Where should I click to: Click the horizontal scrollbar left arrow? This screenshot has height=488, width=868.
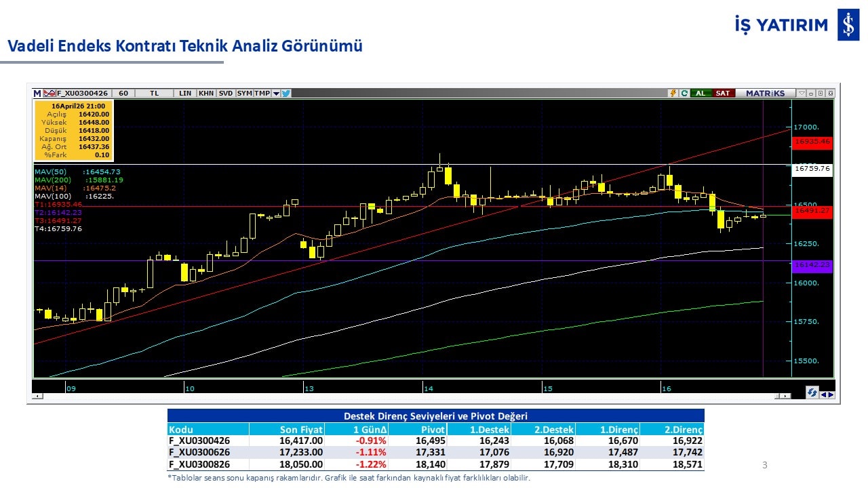click(x=37, y=396)
